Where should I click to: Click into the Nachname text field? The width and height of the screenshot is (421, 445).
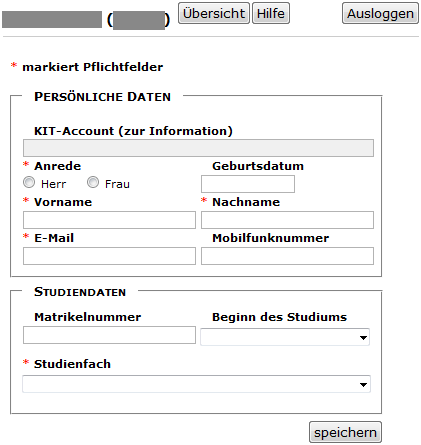point(287,220)
